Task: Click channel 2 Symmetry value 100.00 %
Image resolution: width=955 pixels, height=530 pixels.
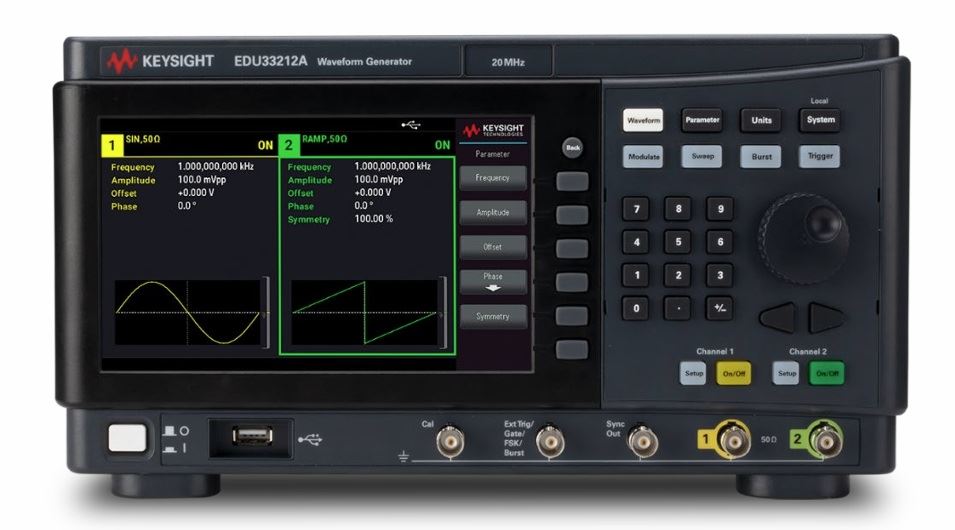Action: pyautogui.click(x=373, y=219)
